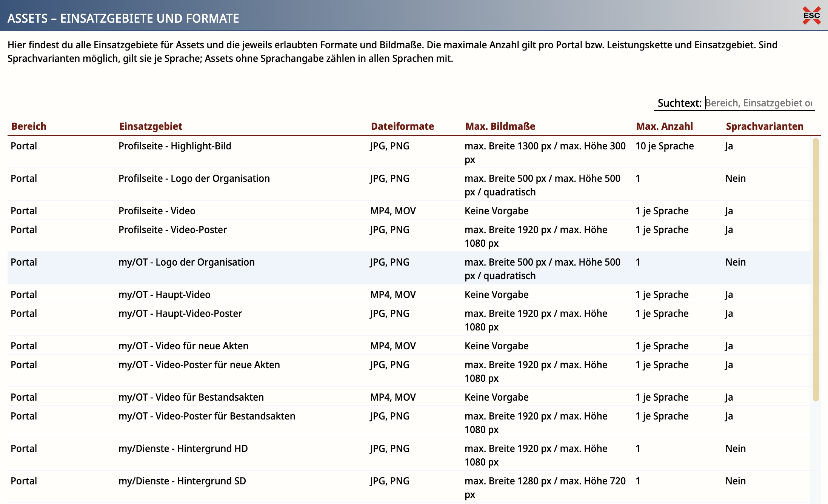Select the Profilseite - Video-Poster row

tap(409, 236)
